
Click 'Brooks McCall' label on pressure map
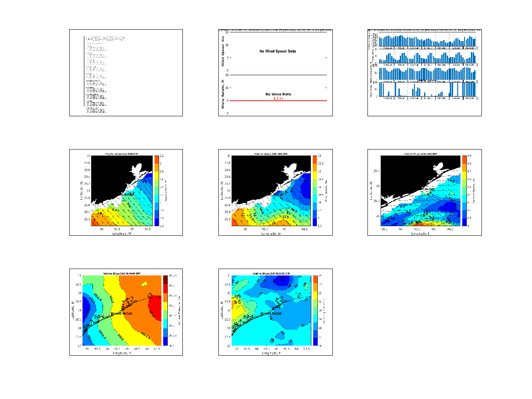click(121, 314)
